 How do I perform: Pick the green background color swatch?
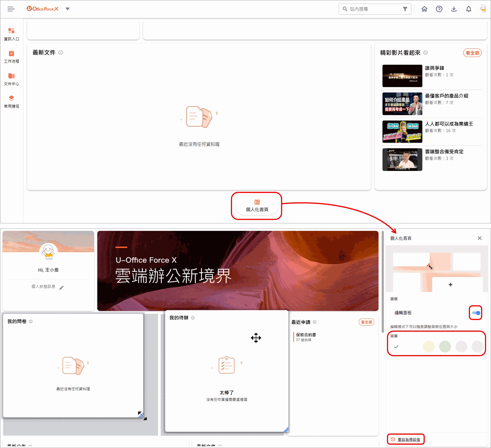coord(445,347)
